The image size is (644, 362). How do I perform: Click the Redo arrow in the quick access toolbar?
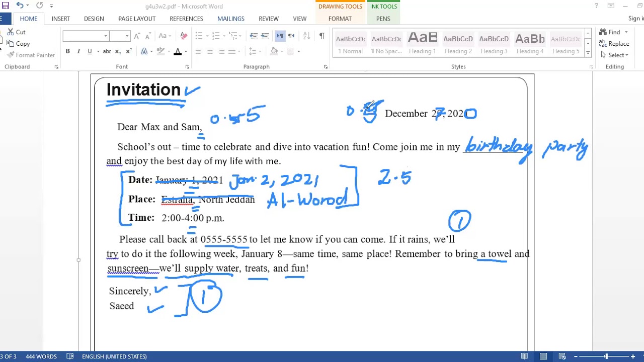click(39, 6)
